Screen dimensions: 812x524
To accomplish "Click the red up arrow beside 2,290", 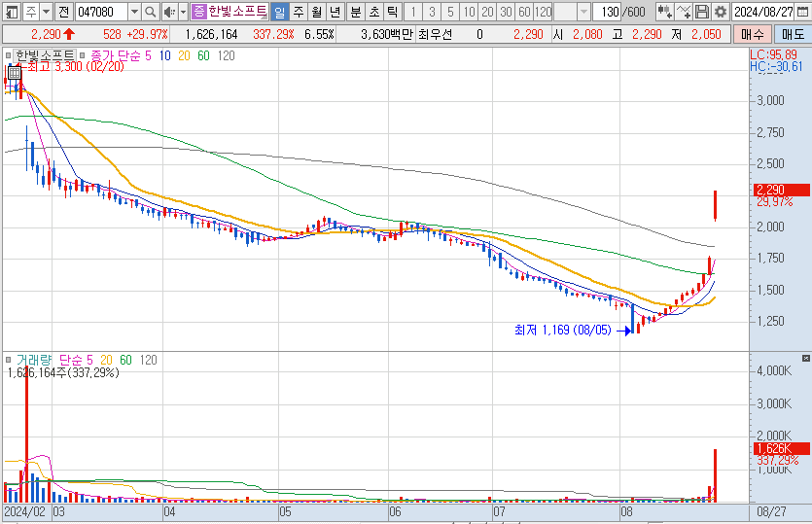I will click(x=69, y=35).
